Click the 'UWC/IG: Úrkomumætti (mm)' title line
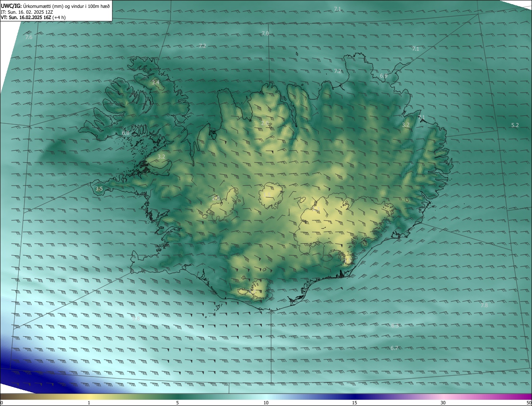Screen dimensions: 532x406 pos(55,6)
